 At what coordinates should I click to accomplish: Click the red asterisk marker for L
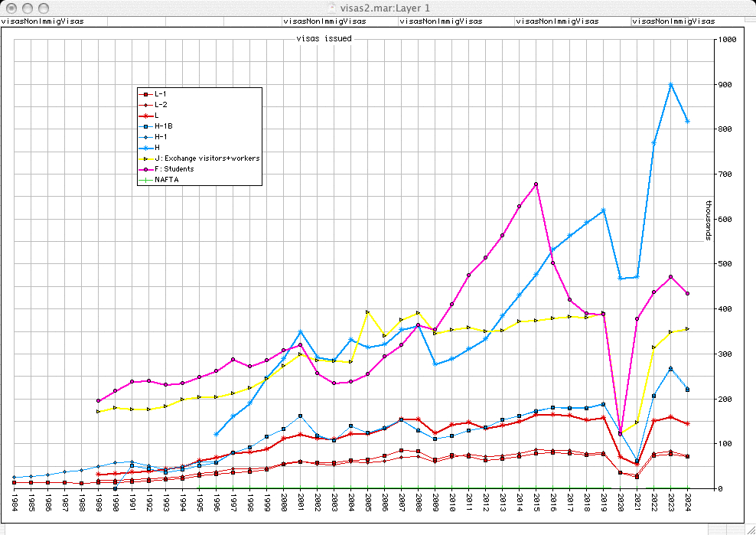(x=145, y=115)
